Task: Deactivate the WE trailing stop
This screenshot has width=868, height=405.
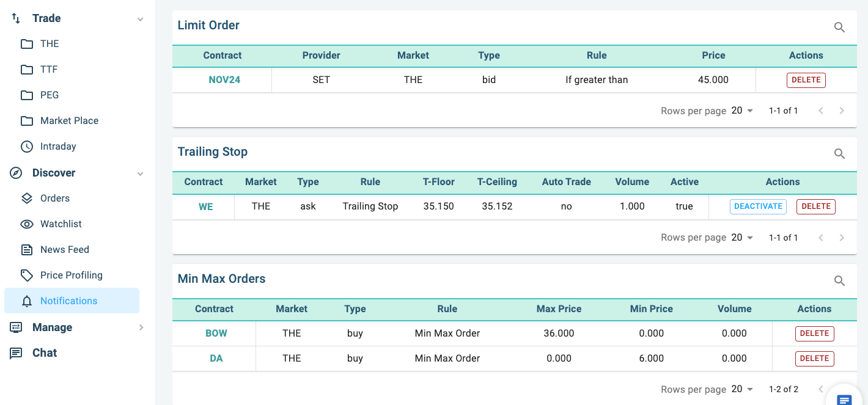Action: tap(758, 206)
